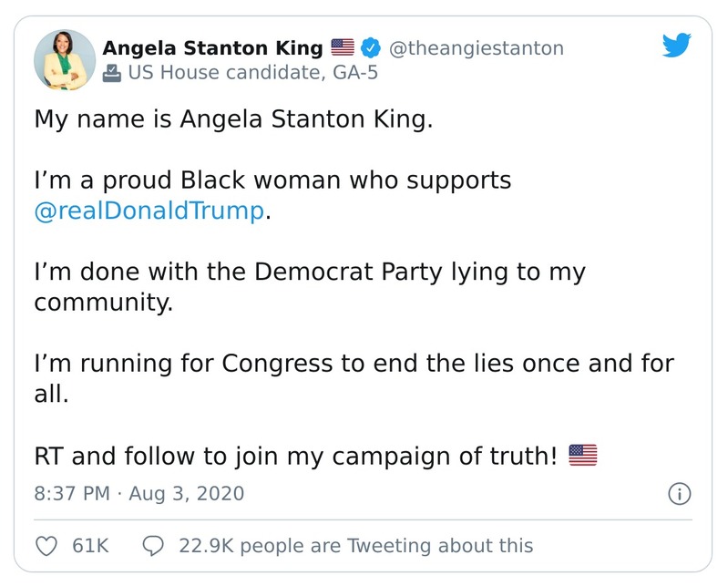
Task: Click the 61K like count
Action: pos(89,545)
